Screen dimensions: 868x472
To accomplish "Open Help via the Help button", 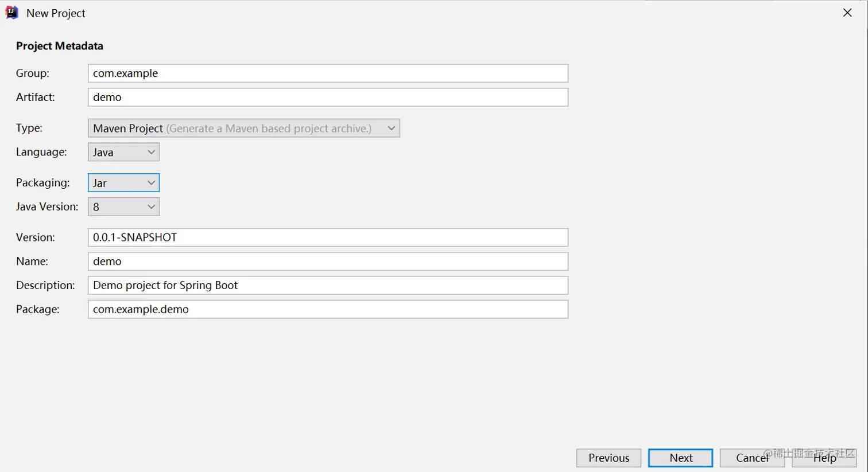I will click(x=824, y=458).
